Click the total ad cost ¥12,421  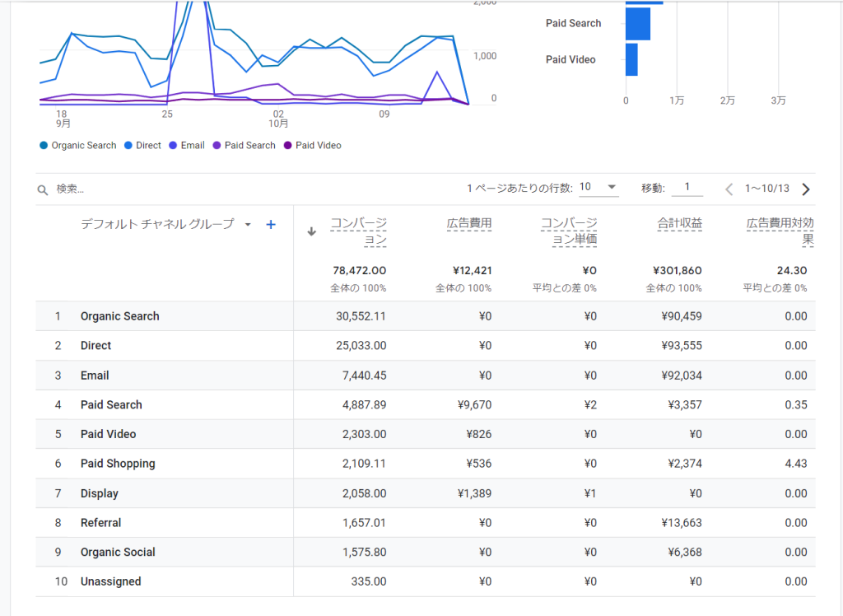tap(472, 271)
